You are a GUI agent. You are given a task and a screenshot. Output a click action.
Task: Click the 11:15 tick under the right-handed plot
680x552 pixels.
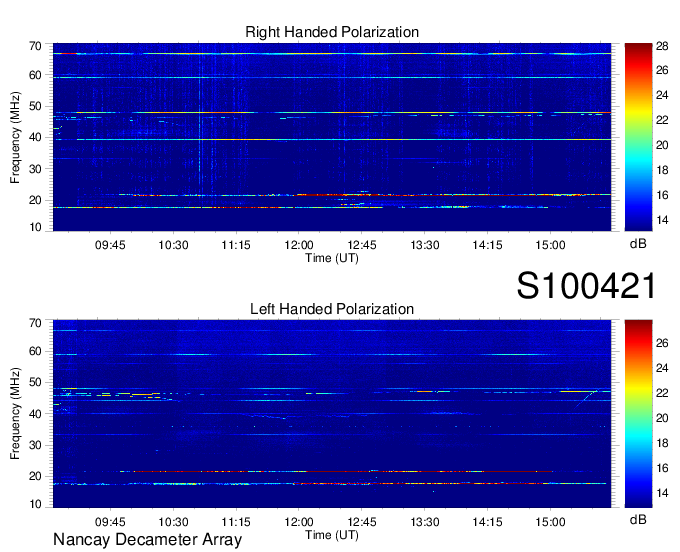coord(236,245)
